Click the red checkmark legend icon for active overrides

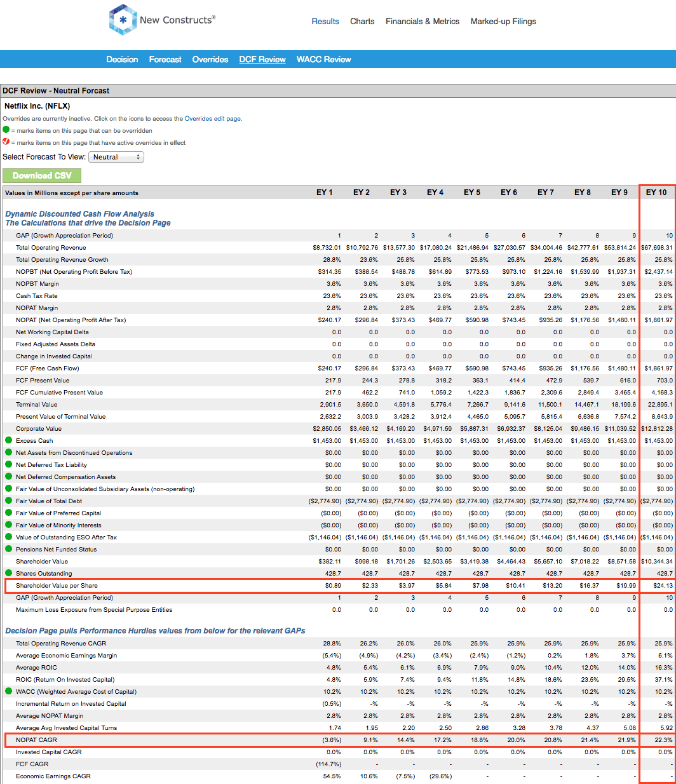[x=6, y=142]
